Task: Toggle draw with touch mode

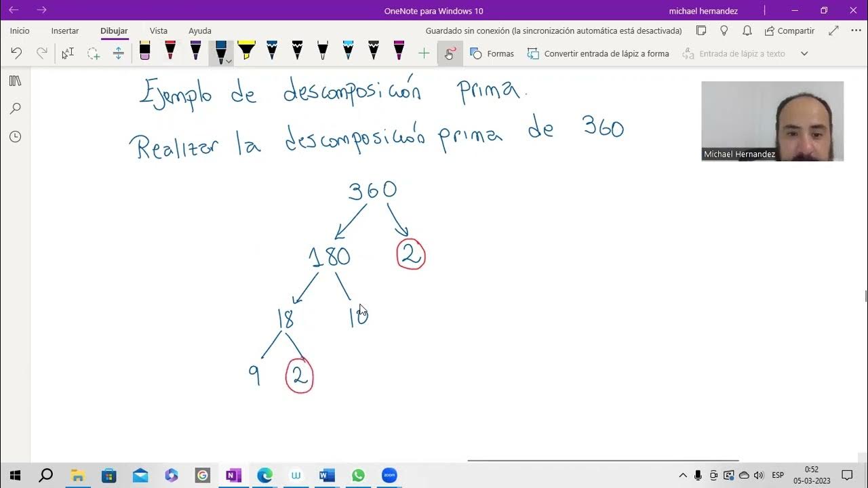Action: 450,53
